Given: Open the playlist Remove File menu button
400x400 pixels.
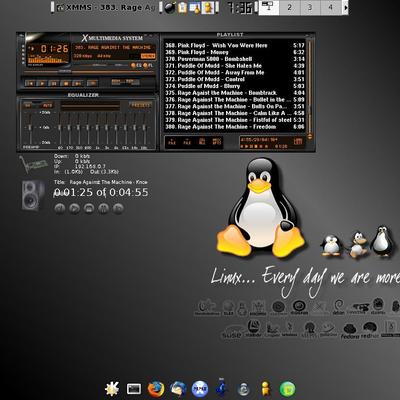Looking at the screenshot, I should coord(187,142).
